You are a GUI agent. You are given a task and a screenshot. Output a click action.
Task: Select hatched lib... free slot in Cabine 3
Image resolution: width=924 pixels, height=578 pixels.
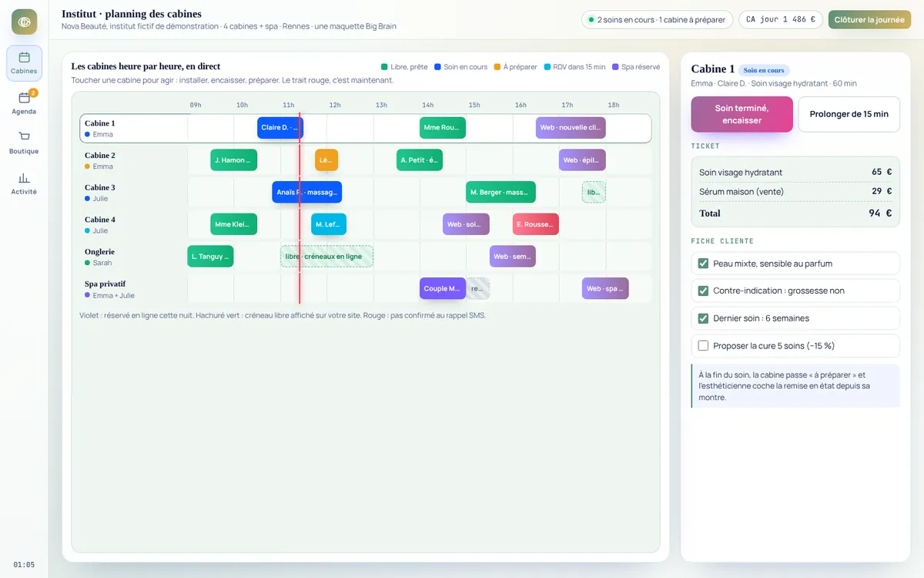[x=594, y=192]
